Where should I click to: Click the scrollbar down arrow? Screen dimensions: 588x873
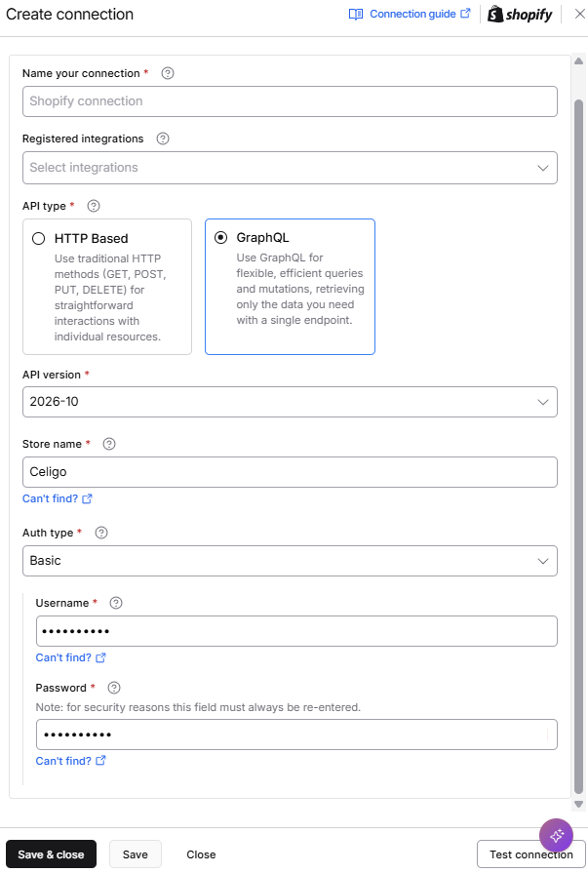[578, 804]
